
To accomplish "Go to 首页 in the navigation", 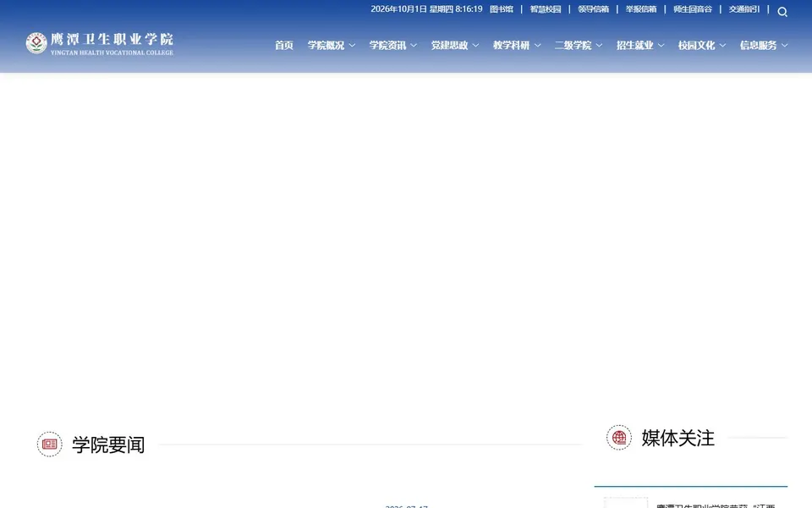I will click(284, 45).
